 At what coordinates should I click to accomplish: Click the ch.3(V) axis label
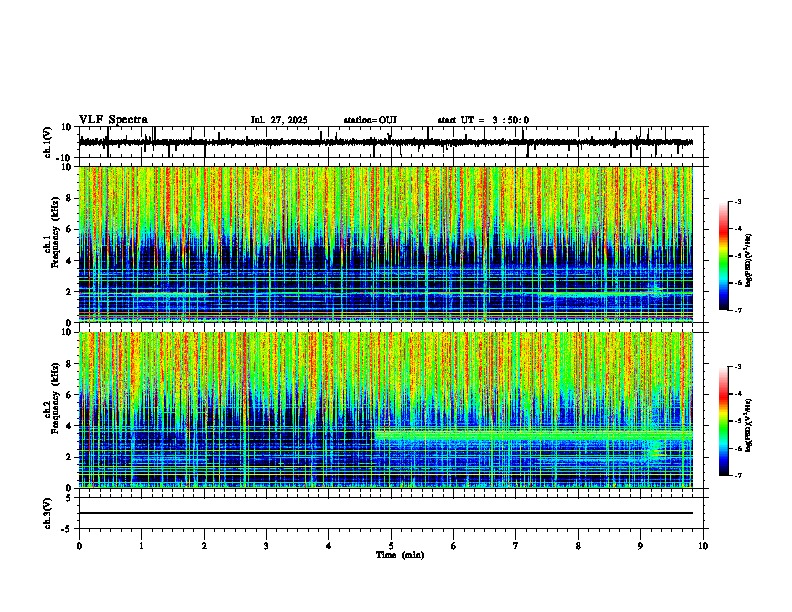tap(48, 513)
